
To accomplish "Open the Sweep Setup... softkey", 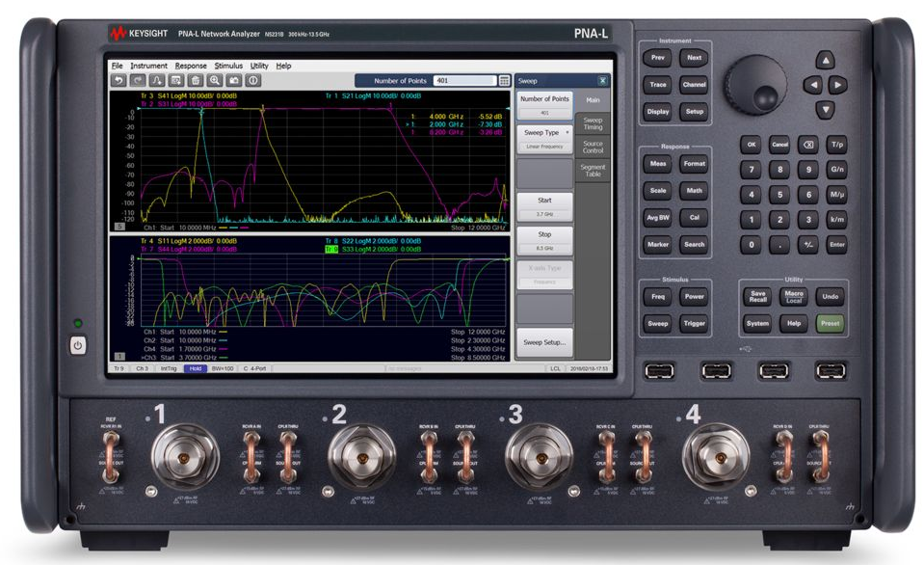I will 545,342.
